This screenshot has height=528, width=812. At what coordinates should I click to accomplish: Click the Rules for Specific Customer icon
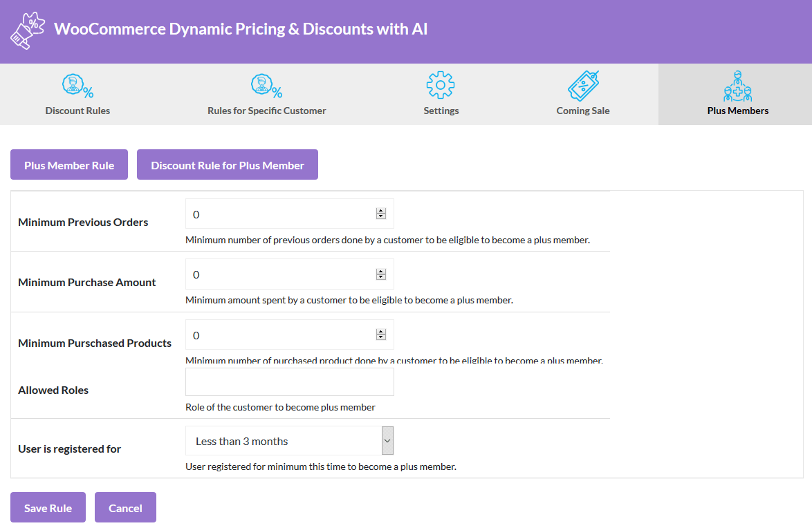coord(266,85)
